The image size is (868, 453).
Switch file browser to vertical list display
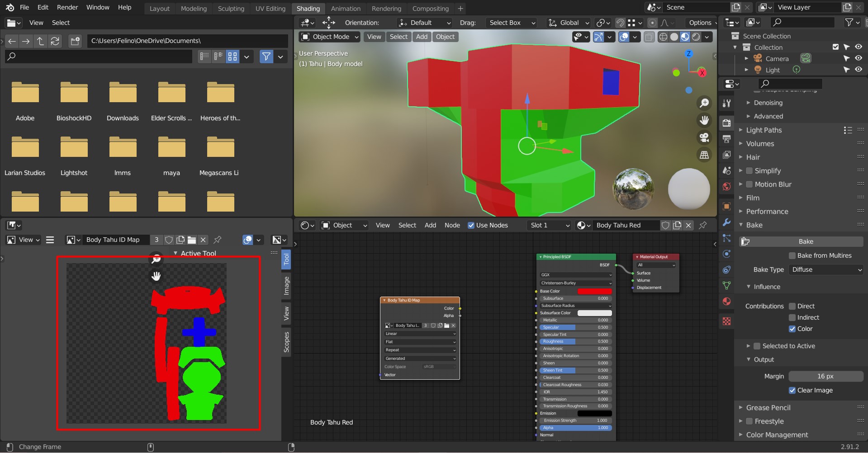pyautogui.click(x=205, y=57)
